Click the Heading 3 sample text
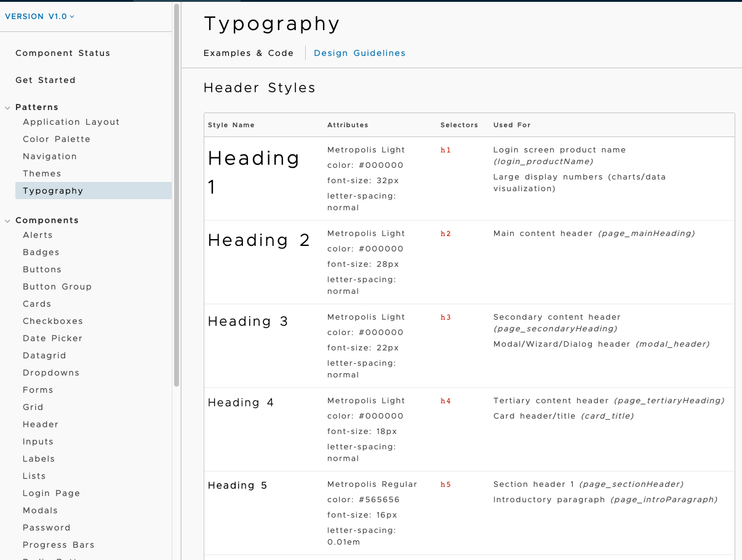This screenshot has height=560, width=742. point(248,321)
